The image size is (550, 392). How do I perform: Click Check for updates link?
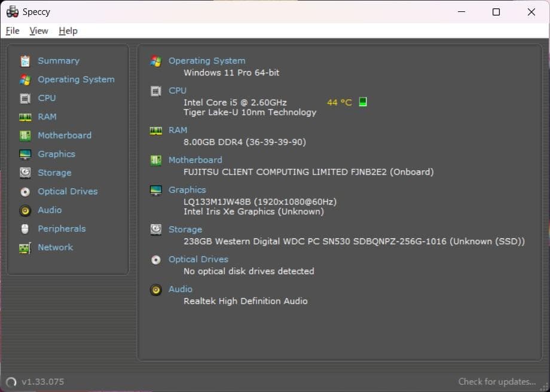click(x=497, y=382)
